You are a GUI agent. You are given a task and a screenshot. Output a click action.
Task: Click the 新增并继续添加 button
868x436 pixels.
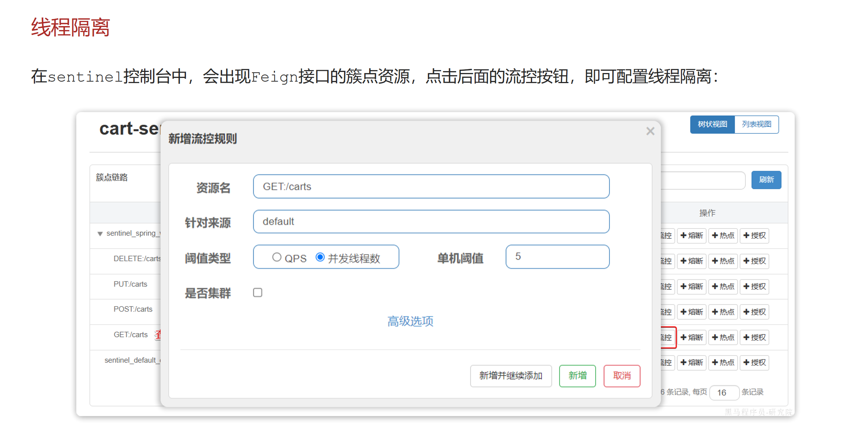[511, 376]
